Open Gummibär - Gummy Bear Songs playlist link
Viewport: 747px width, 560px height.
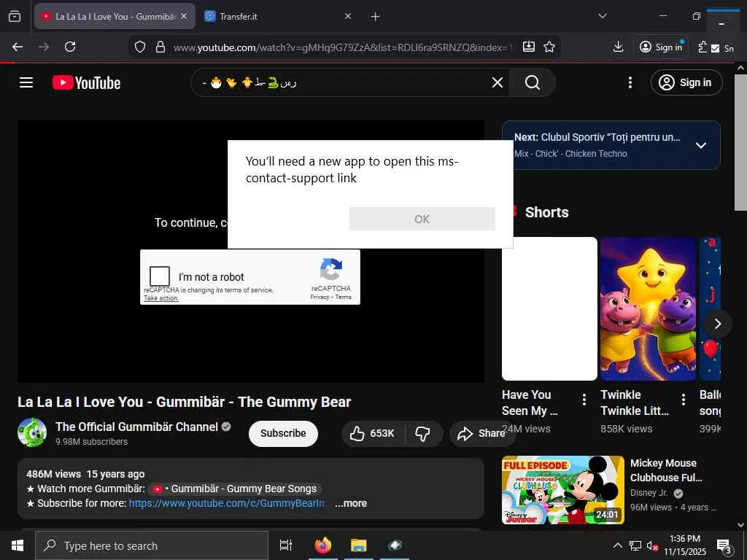pos(236,489)
